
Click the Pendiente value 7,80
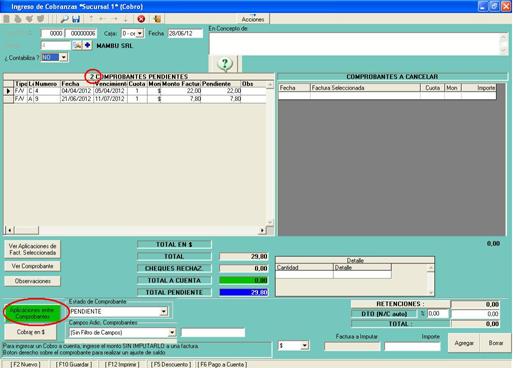[220, 99]
